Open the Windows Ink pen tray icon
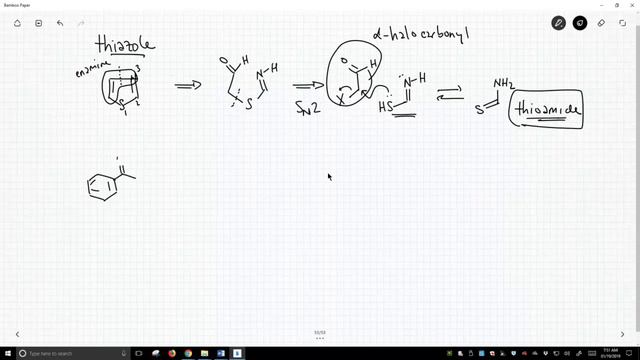The height and width of the screenshot is (360, 640). point(578,353)
